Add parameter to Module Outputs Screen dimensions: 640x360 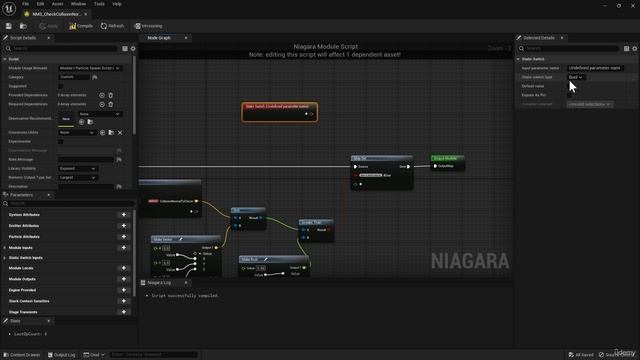click(x=124, y=279)
